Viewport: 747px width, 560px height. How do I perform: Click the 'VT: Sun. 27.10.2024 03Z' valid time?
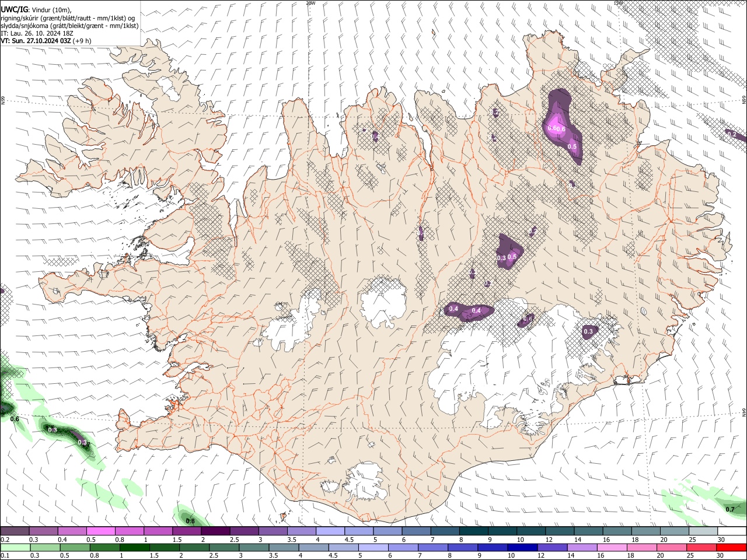tap(36, 41)
